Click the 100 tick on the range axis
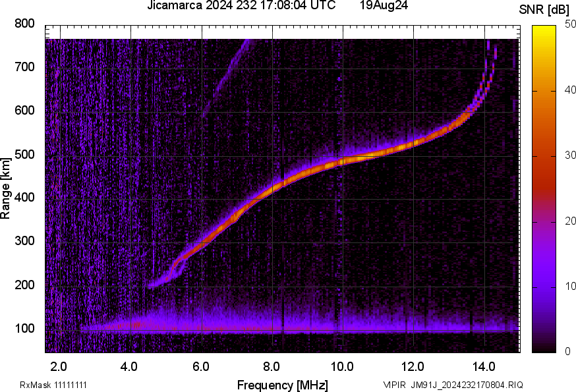Image resolution: width=576 pixels, height=392 pixels. 24,328
